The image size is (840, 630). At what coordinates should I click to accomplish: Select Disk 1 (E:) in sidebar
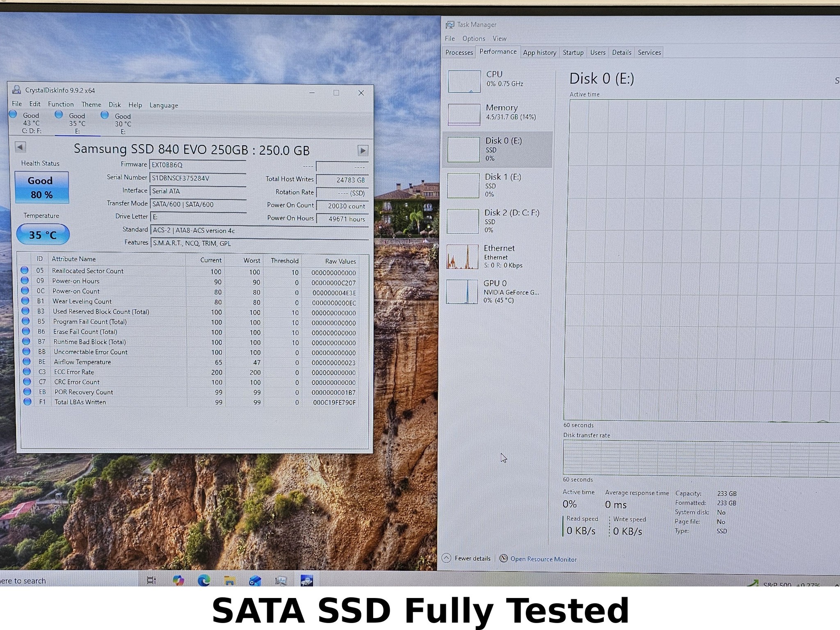(497, 185)
